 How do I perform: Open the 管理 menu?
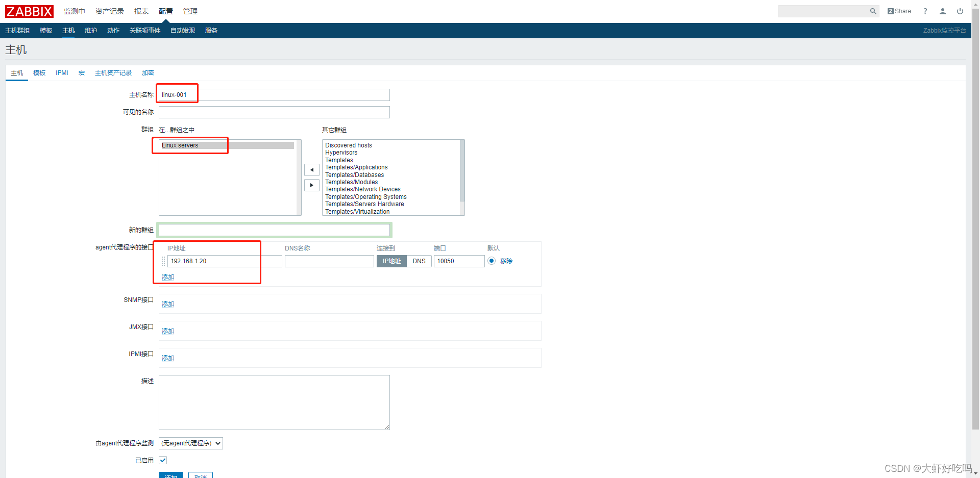[190, 11]
